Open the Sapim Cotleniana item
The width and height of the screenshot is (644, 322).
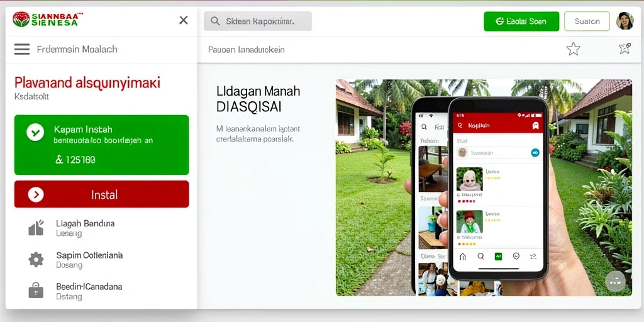coord(89,260)
